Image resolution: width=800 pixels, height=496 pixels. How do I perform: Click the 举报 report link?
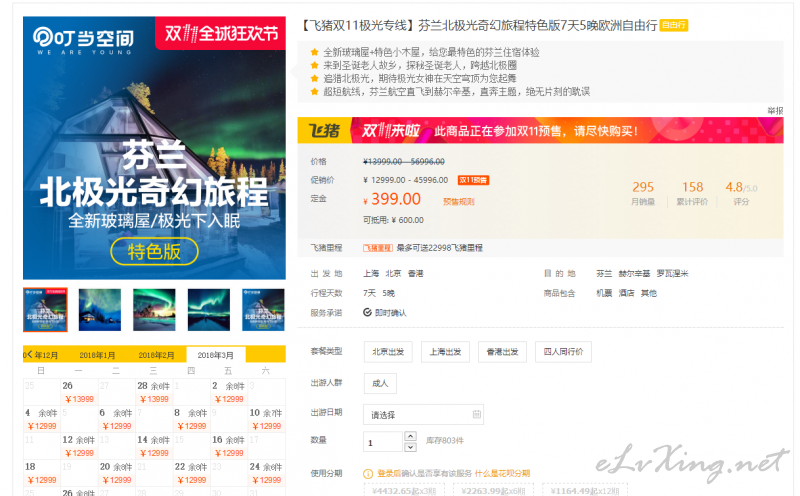pos(775,111)
